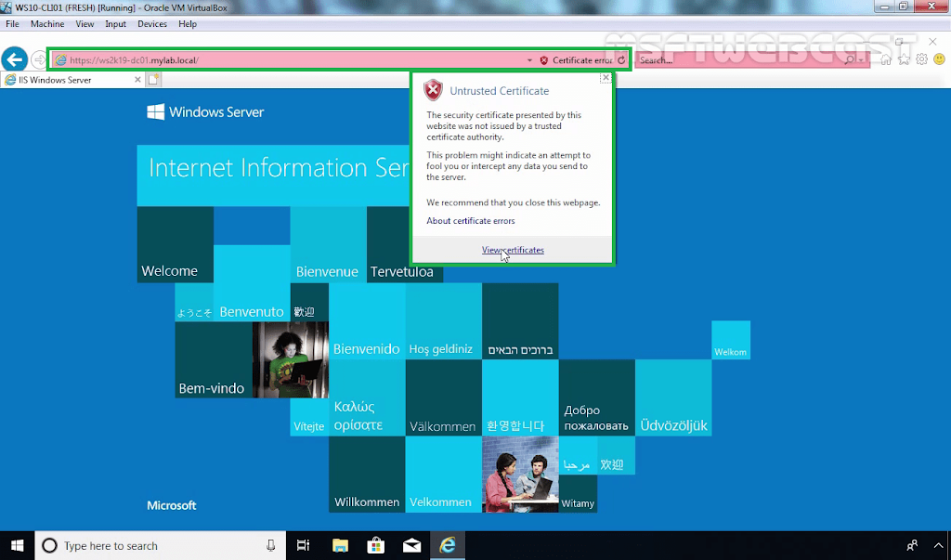
Task: Click the microphone icon in taskbar search
Action: tap(270, 545)
